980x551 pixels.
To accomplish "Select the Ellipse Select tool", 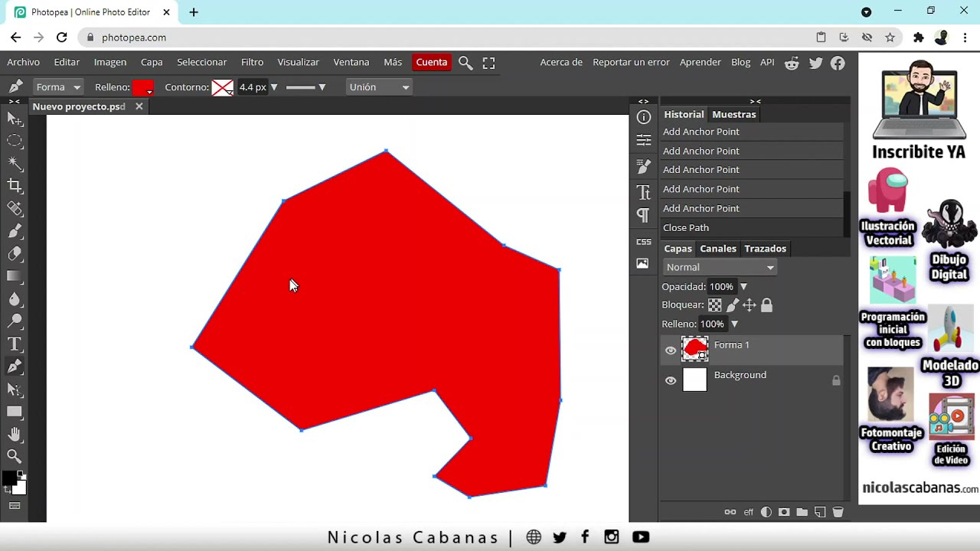I will [x=15, y=141].
